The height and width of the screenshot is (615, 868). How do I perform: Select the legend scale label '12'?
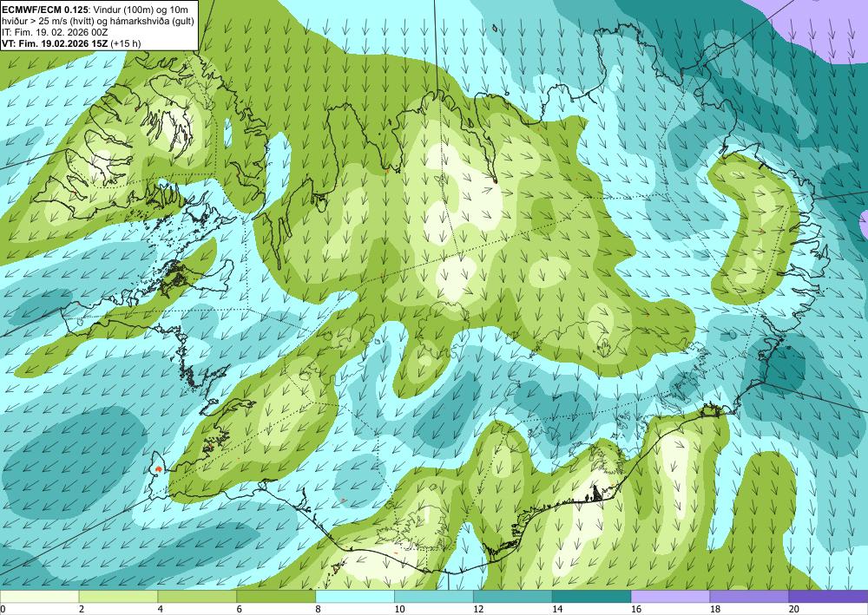(478, 609)
